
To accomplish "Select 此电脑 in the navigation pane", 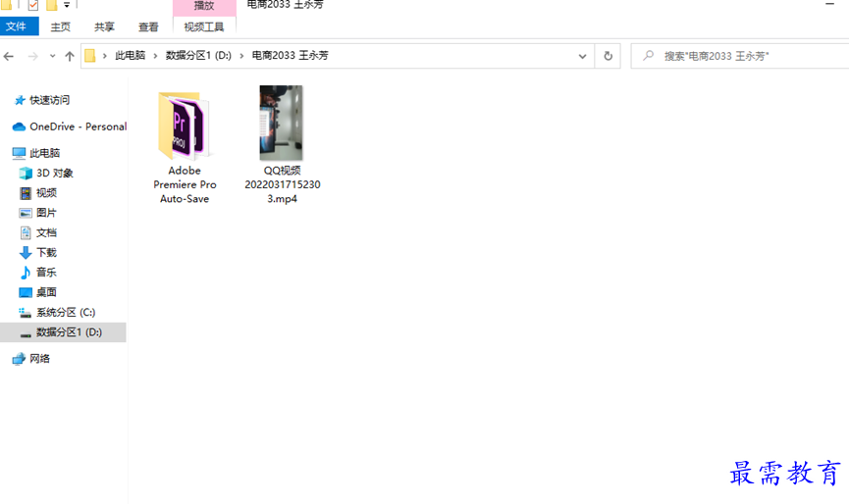I will tap(44, 153).
